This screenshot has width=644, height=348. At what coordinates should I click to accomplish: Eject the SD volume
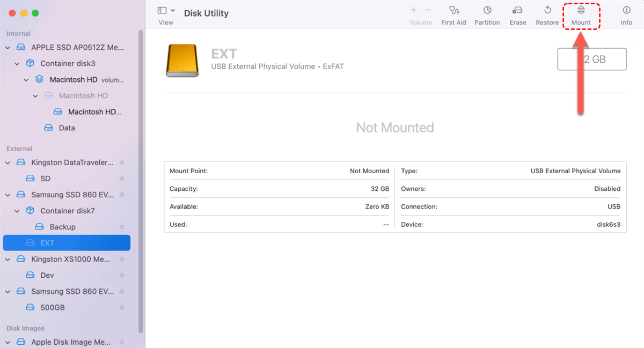tap(122, 179)
